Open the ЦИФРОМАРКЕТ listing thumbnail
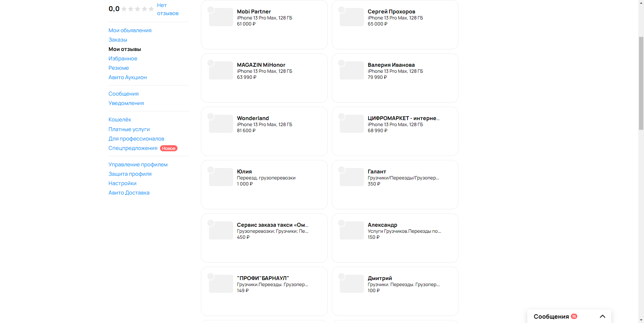 pos(352,124)
